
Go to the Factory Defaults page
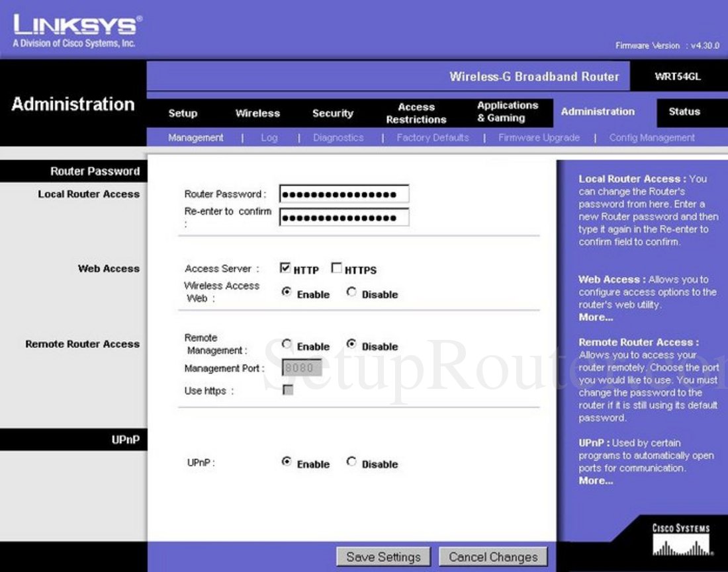[x=433, y=138]
